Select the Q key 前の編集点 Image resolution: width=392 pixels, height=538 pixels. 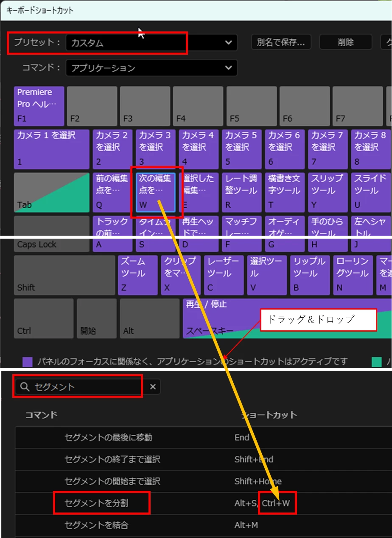tap(112, 192)
